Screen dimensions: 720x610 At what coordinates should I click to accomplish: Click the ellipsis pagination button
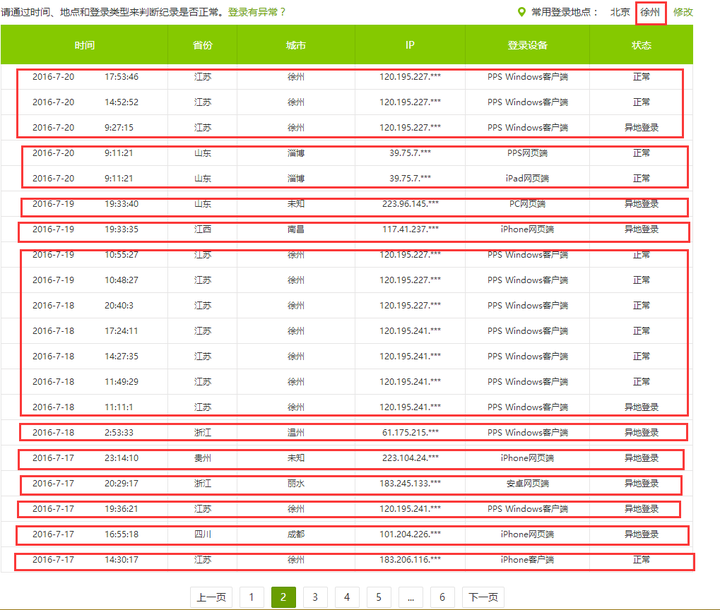tap(411, 597)
